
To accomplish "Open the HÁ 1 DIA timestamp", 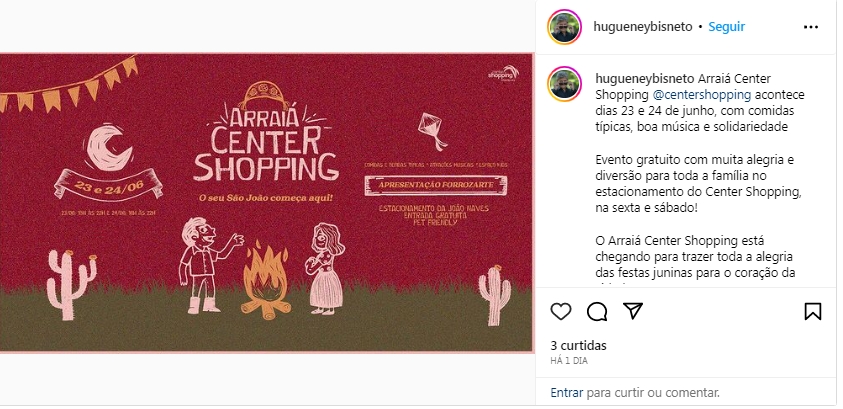I will pyautogui.click(x=569, y=361).
